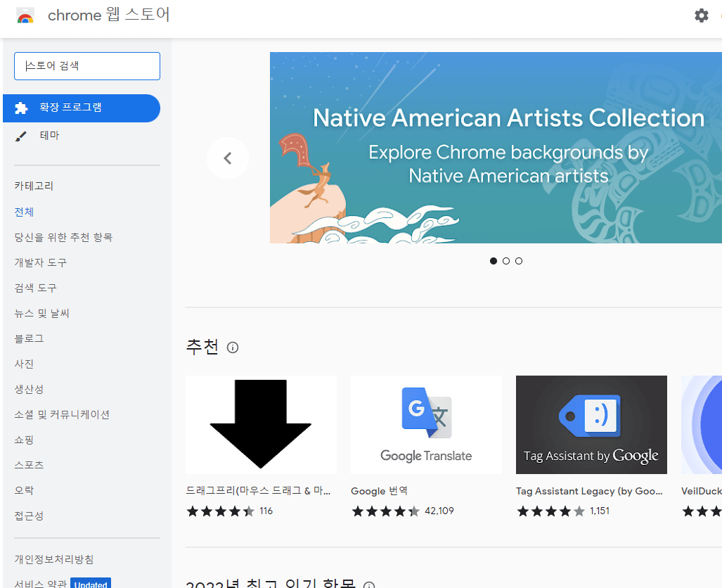Open 당신을 위한 추천 항목 category

pyautogui.click(x=63, y=237)
